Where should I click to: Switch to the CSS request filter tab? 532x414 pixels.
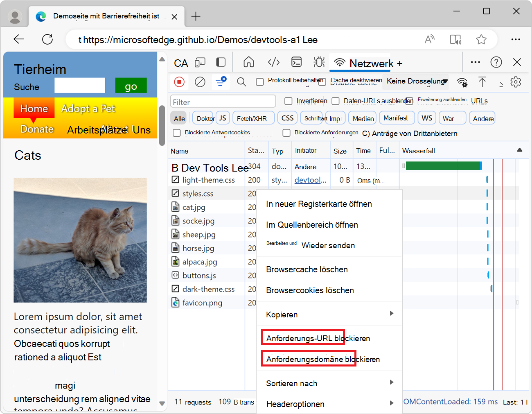coord(287,118)
